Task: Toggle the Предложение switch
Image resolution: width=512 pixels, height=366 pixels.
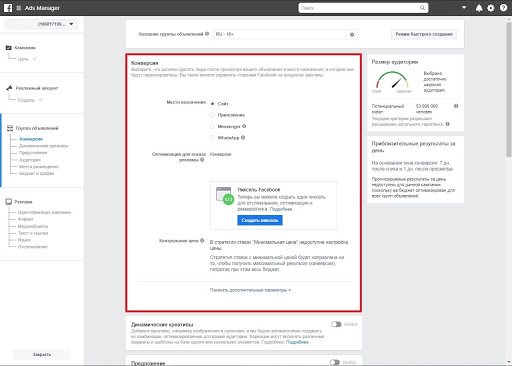Action: tap(335, 362)
